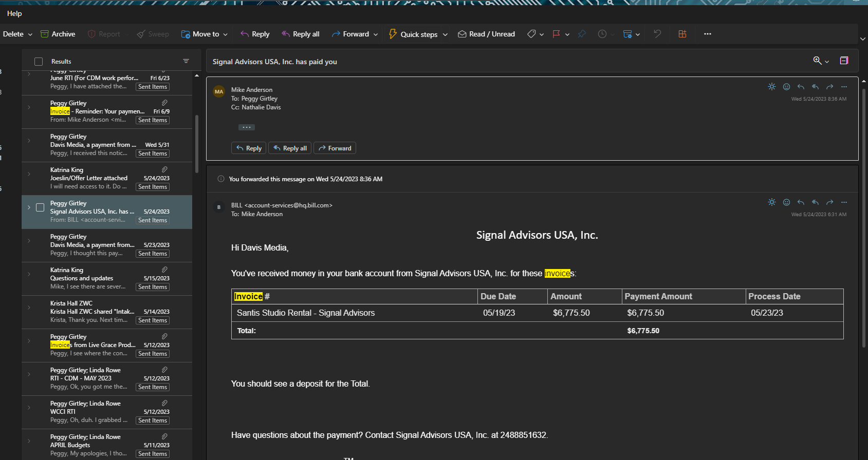Open the Results filter icon

(x=186, y=61)
